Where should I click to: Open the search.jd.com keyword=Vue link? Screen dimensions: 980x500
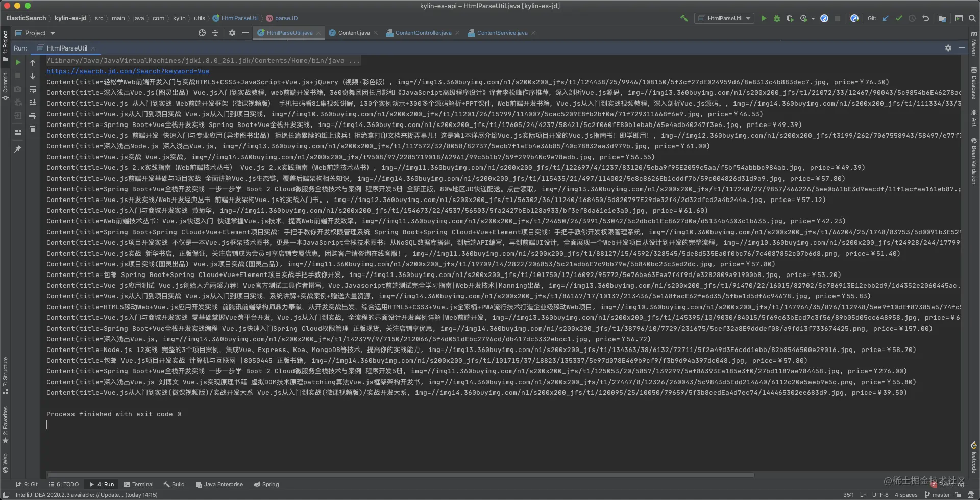[128, 71]
